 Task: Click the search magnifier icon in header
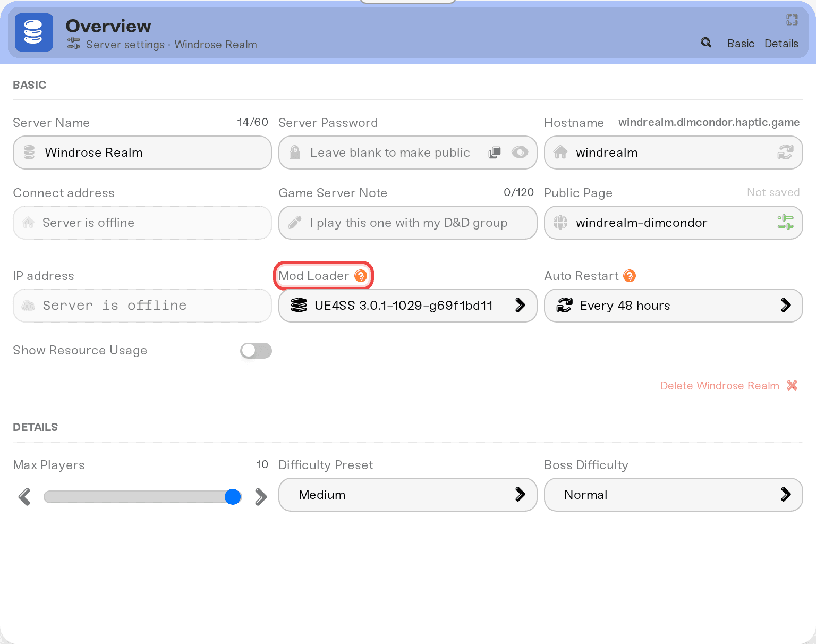(x=706, y=43)
